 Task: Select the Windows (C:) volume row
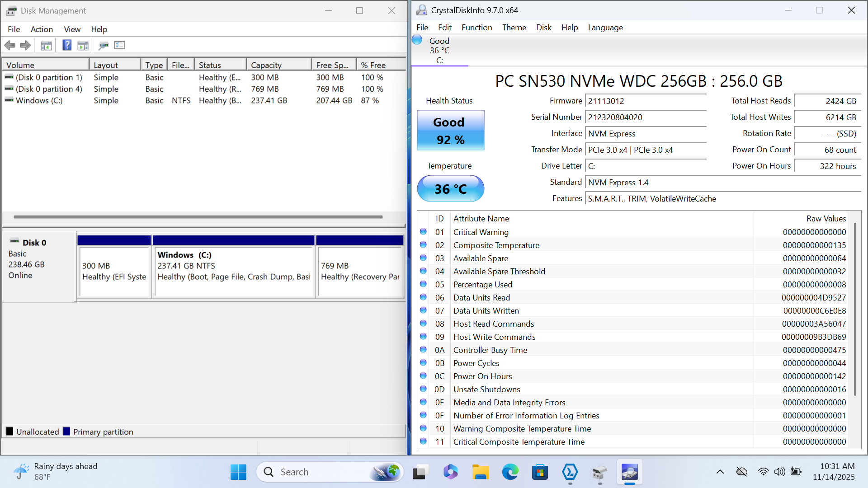coord(39,101)
